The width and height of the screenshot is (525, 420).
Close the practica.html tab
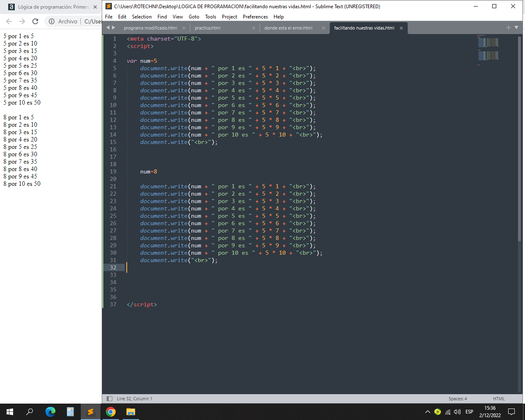(253, 28)
